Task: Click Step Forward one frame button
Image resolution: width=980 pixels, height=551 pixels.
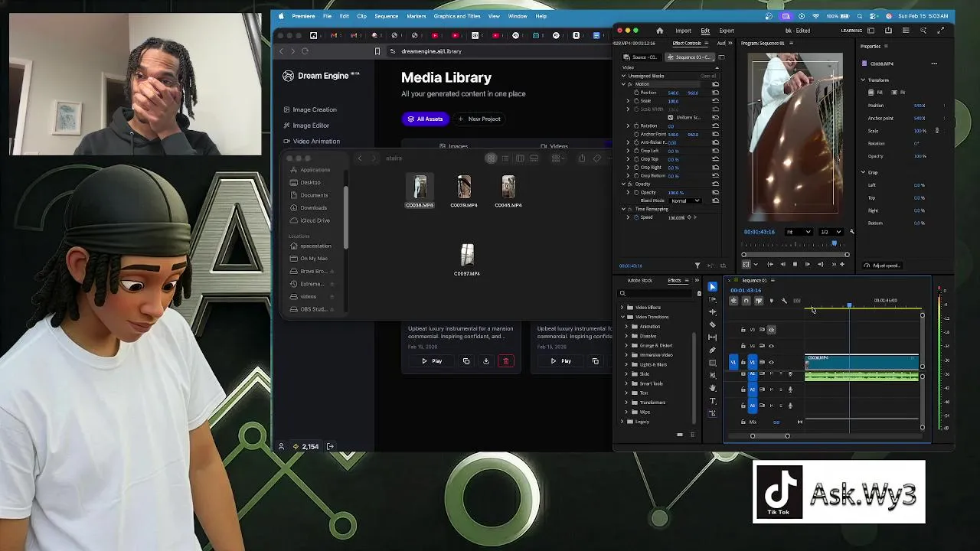Action: tap(807, 264)
